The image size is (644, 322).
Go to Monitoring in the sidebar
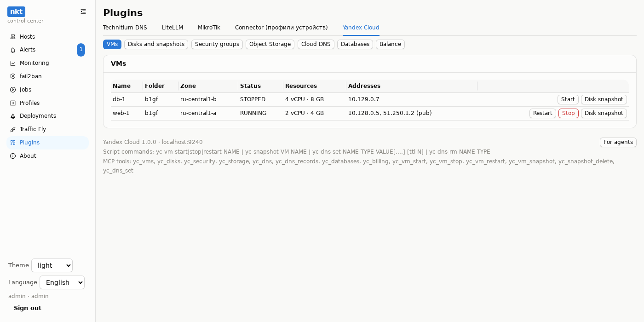coord(47,63)
